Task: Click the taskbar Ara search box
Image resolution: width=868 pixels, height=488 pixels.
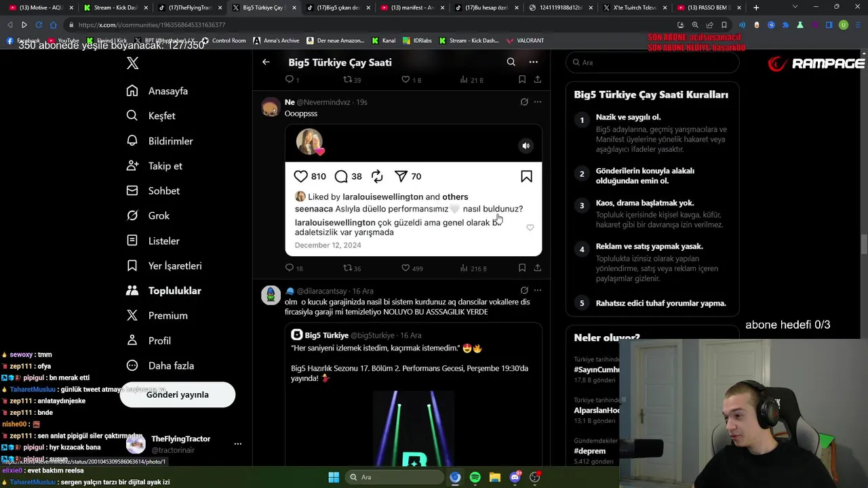Action: pyautogui.click(x=393, y=477)
